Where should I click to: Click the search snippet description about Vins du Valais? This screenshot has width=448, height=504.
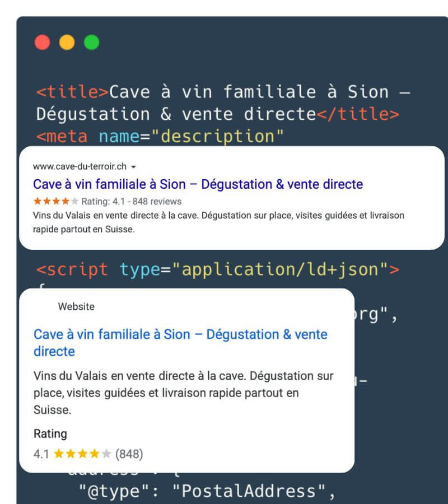tap(218, 222)
